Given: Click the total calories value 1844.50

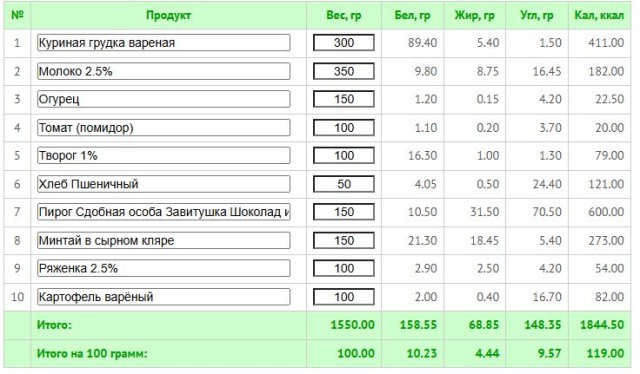Looking at the screenshot, I should click(602, 325).
